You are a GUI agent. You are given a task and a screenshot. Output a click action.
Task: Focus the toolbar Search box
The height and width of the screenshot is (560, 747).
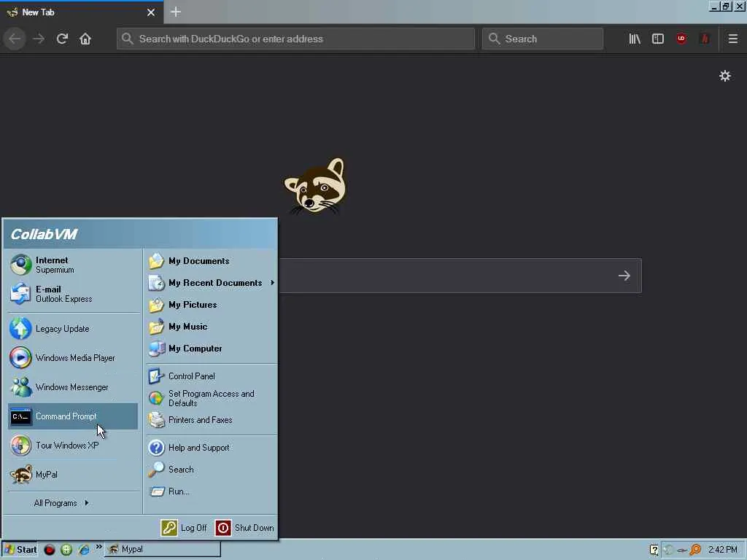click(x=543, y=39)
